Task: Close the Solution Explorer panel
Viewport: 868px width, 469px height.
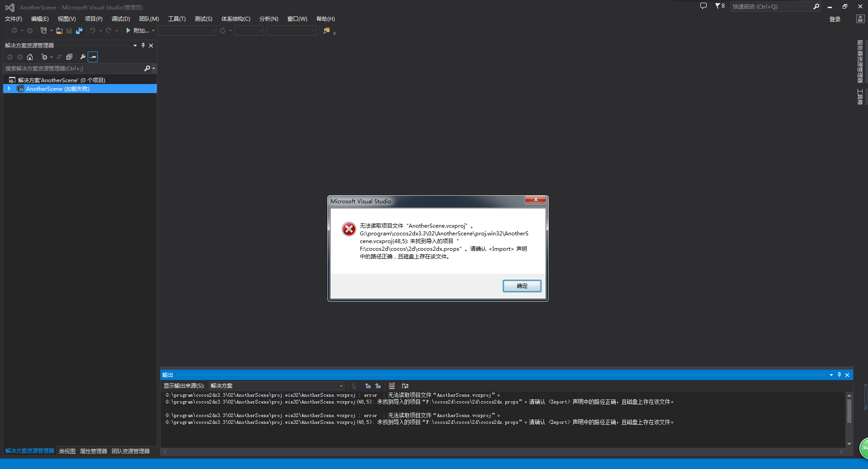Action: tap(151, 46)
